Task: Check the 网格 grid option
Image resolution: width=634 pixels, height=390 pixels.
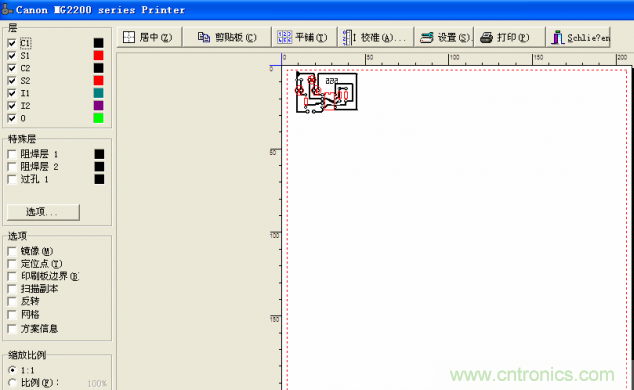Action: pos(12,314)
